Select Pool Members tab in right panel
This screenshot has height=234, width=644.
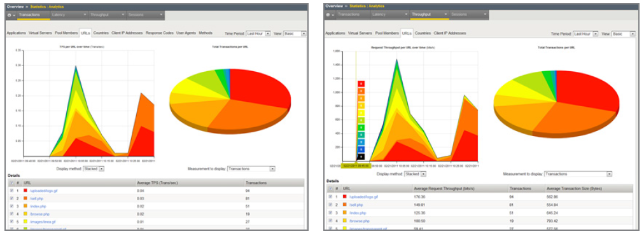pos(387,33)
